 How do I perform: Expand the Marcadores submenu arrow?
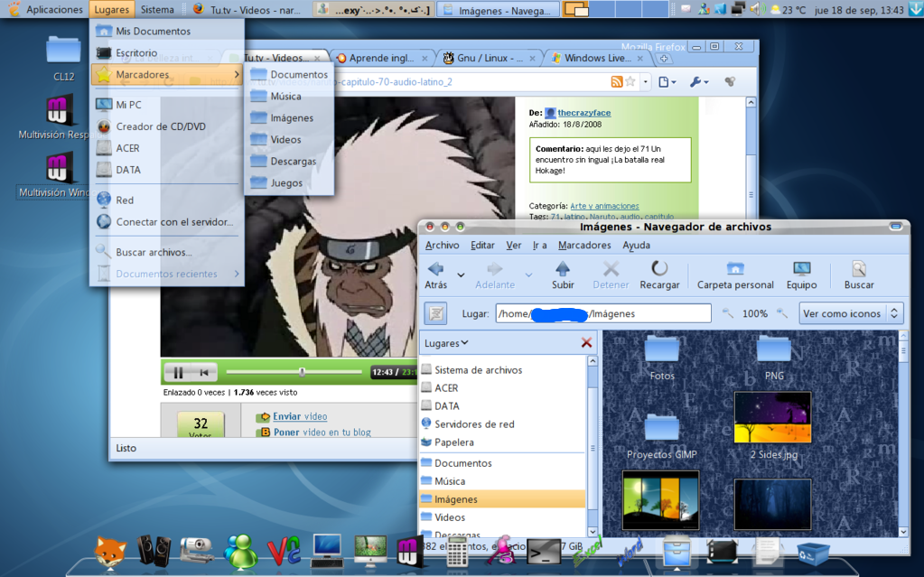click(237, 74)
